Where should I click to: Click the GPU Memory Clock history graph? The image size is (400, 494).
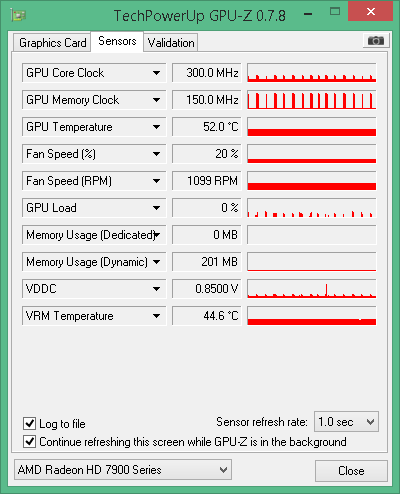click(x=312, y=100)
